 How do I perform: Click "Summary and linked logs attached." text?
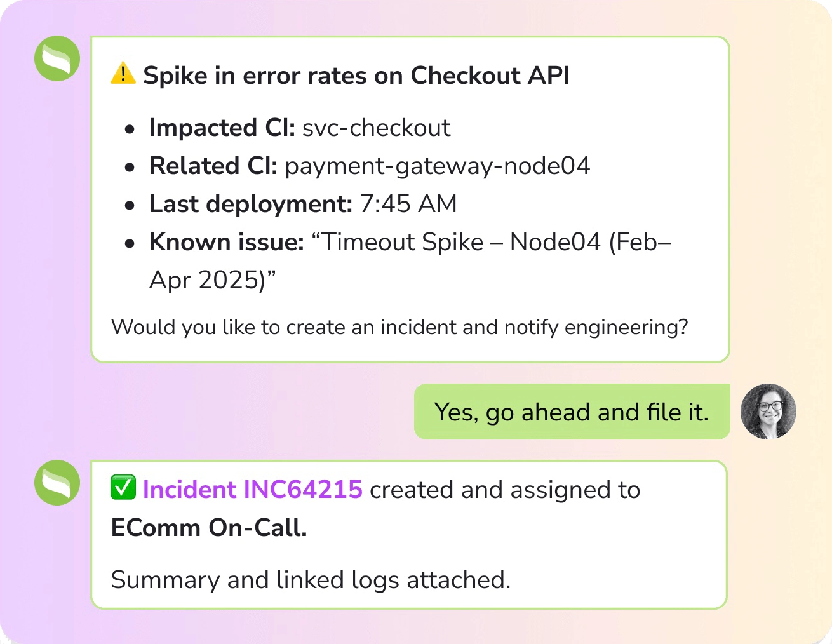311,580
